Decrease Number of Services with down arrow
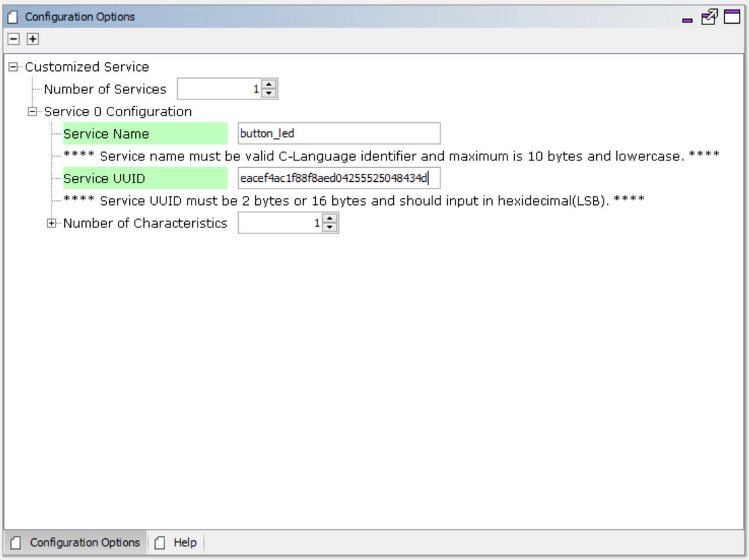749x560 pixels. tap(269, 93)
